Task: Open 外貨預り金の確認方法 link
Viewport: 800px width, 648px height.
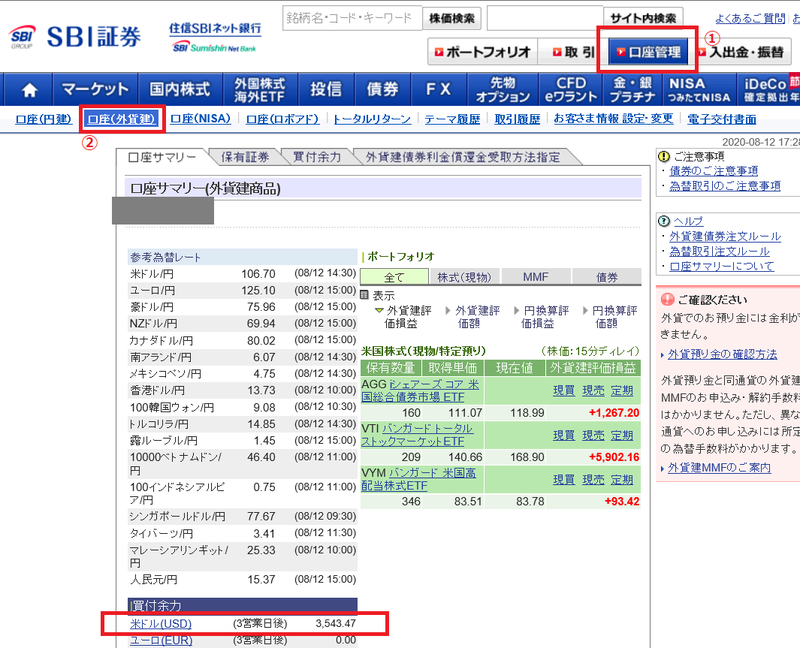Action: point(722,354)
